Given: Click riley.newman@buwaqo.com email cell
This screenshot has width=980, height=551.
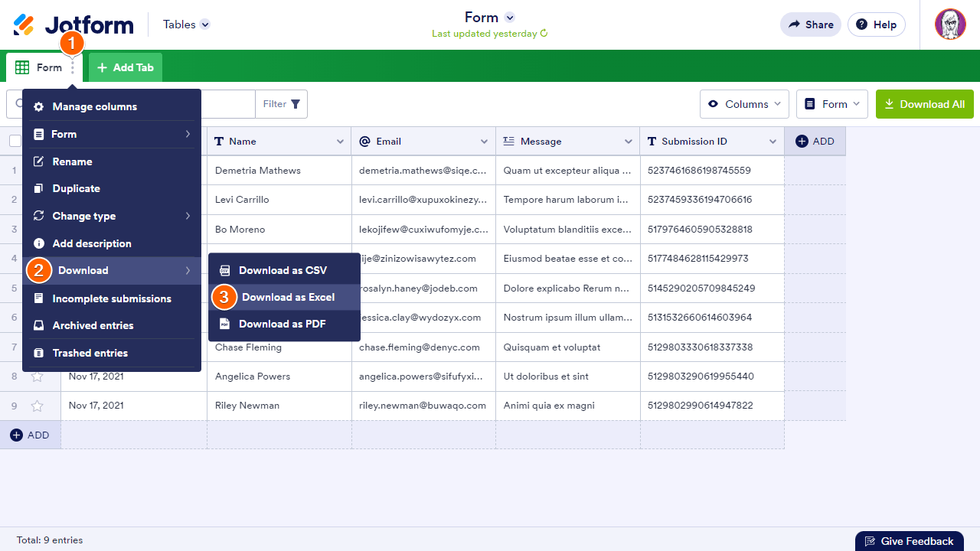Looking at the screenshot, I should point(423,406).
